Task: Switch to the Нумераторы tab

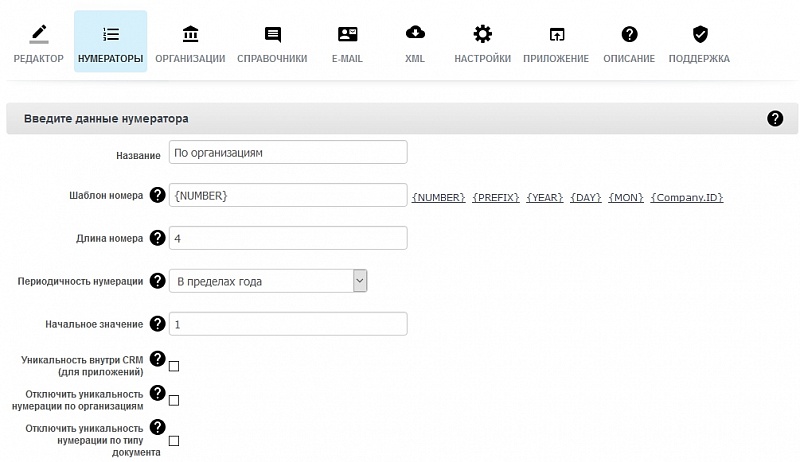Action: tap(110, 42)
